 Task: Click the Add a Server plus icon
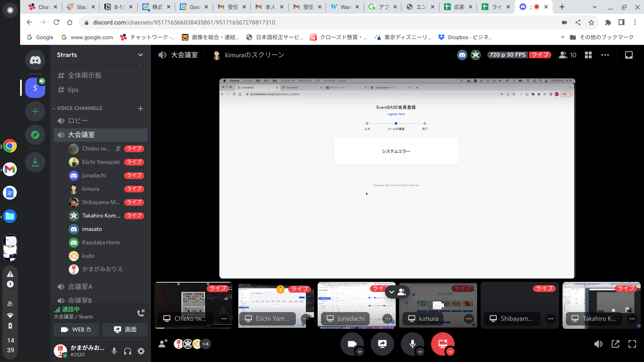(x=35, y=111)
